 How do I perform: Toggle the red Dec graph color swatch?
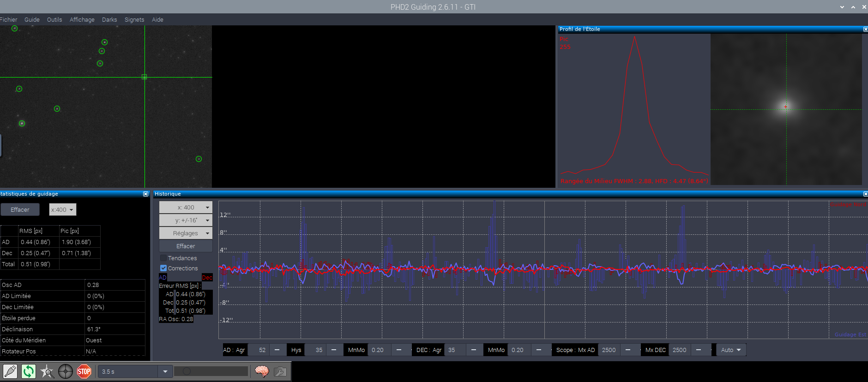point(207,277)
